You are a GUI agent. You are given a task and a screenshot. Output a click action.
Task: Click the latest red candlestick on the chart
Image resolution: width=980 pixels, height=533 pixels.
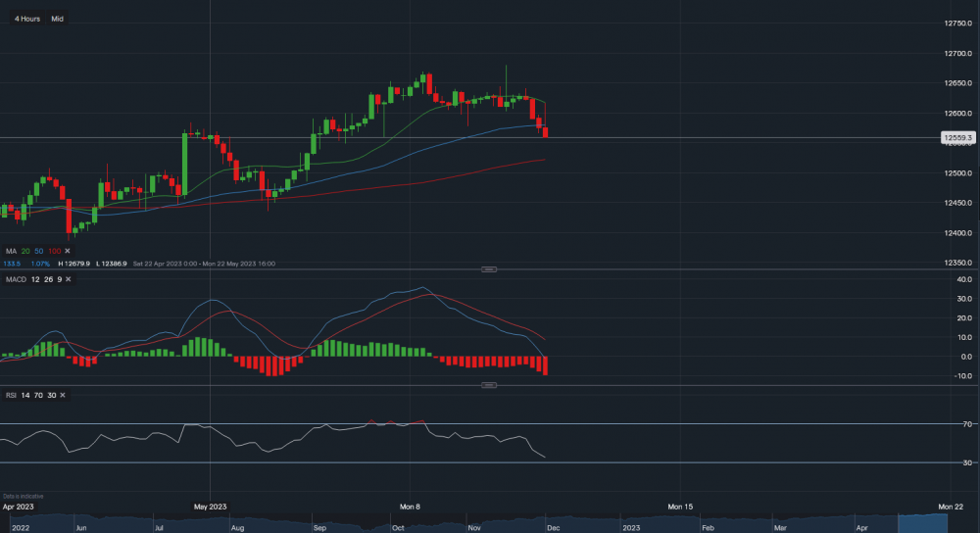pyautogui.click(x=545, y=131)
